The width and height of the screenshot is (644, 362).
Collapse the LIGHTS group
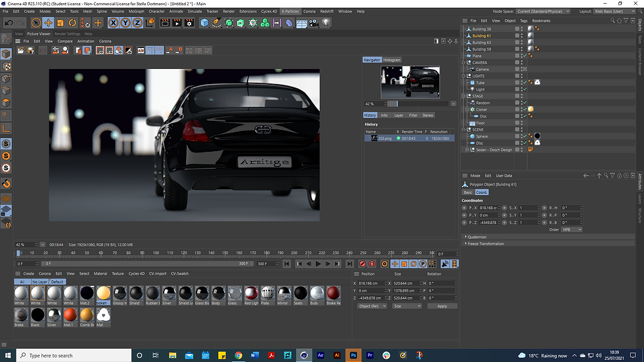point(464,76)
